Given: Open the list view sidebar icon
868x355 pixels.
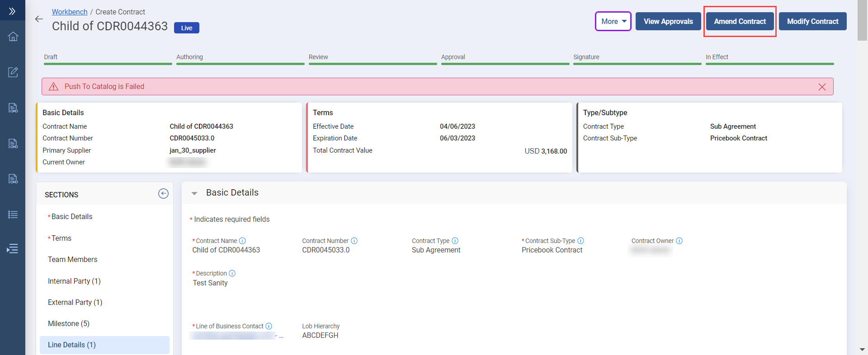Looking at the screenshot, I should (x=13, y=215).
